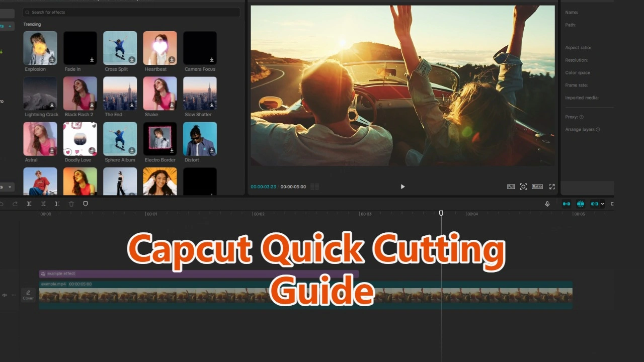This screenshot has width=644, height=362.
Task: Click the marker shield icon in toolbar
Action: [x=86, y=204]
